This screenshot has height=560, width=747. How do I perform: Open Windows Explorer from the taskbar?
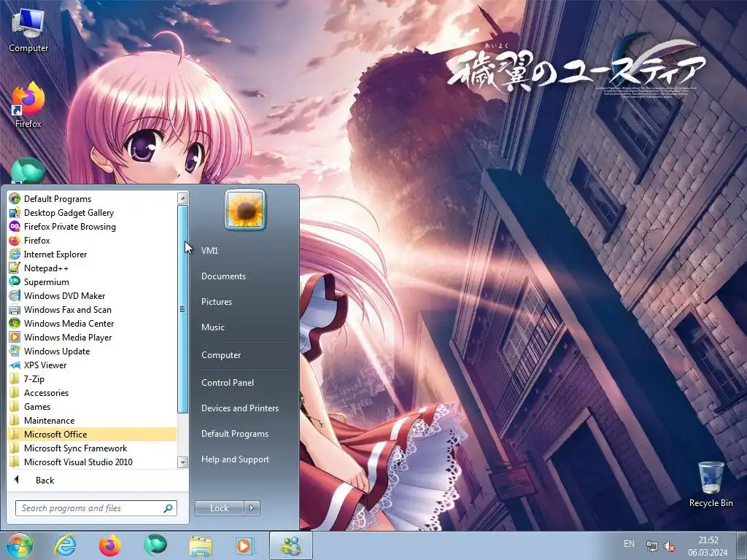(201, 546)
